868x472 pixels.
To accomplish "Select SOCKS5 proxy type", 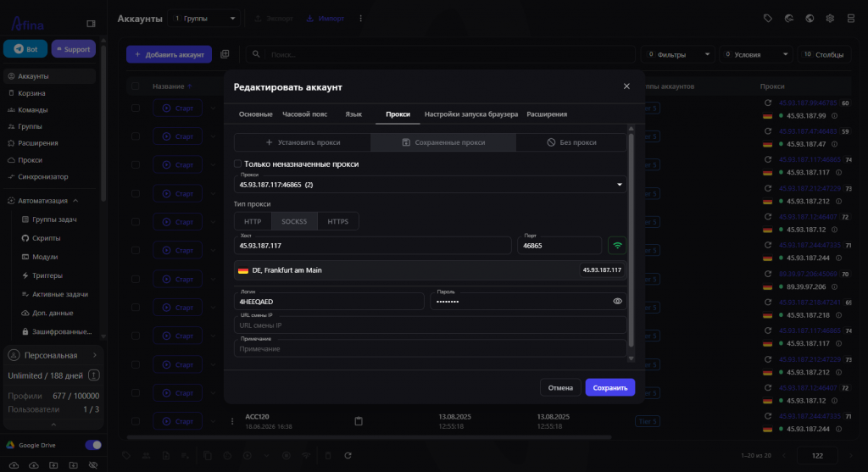I will coord(294,221).
